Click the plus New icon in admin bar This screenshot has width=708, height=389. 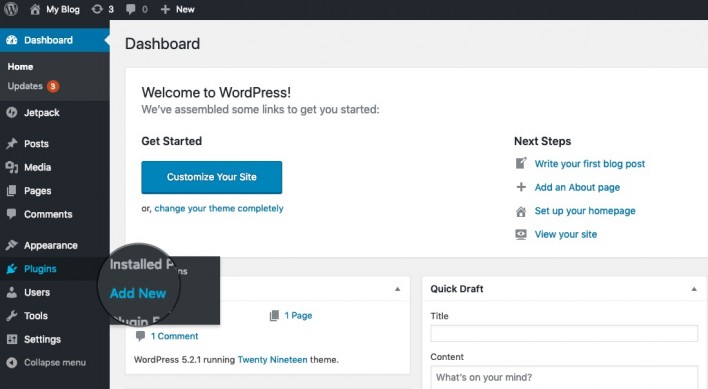(x=165, y=9)
